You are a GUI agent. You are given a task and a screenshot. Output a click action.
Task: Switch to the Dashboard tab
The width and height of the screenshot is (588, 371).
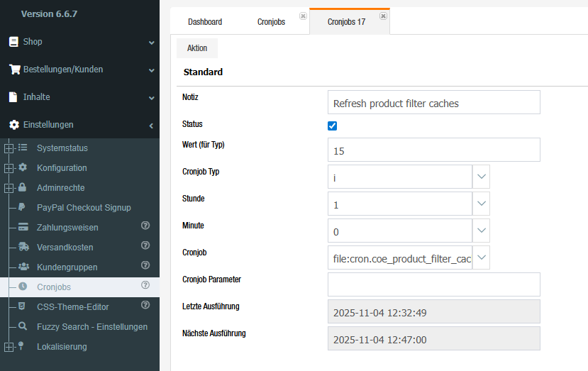point(204,22)
